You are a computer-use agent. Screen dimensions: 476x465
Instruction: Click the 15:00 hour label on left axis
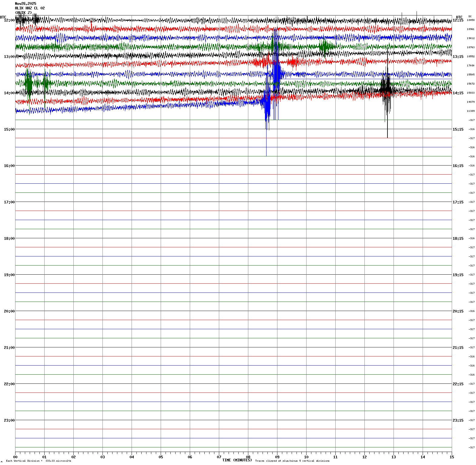pos(9,129)
